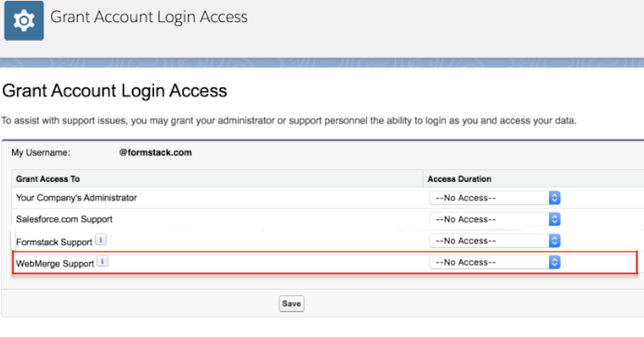Image resolution: width=644 pixels, height=337 pixels.
Task: Open Your Company's Administrator access duration dropdown
Action: tap(494, 198)
